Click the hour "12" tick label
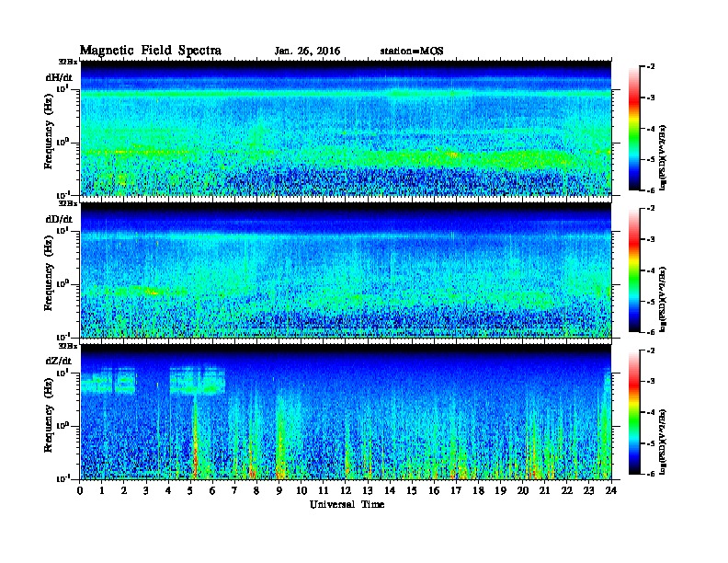Image resolution: width=728 pixels, height=563 pixels. click(346, 490)
